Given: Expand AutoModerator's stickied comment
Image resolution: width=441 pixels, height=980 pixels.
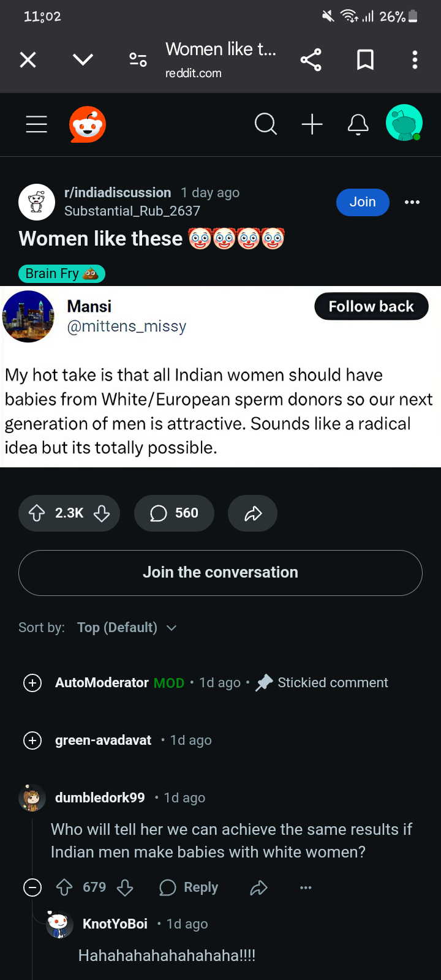Looking at the screenshot, I should click(32, 682).
